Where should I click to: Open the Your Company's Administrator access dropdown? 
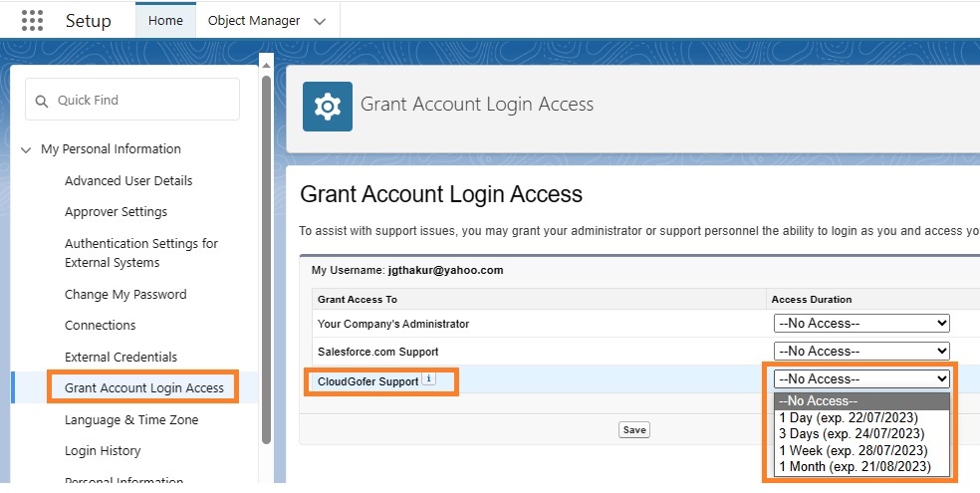pos(861,323)
